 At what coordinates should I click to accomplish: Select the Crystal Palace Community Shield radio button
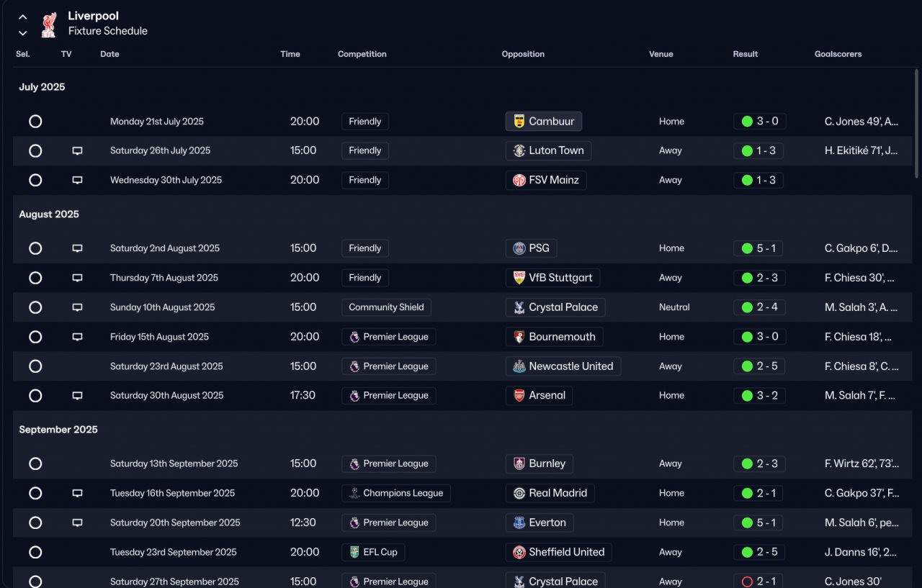pos(35,307)
